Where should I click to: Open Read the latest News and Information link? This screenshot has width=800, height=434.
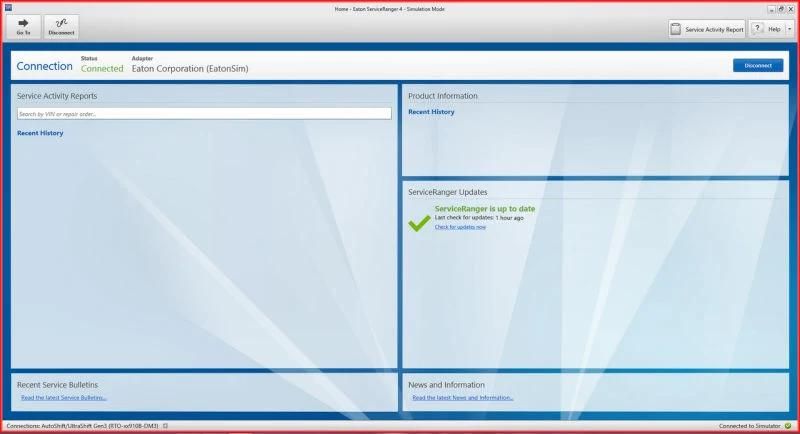tap(463, 398)
